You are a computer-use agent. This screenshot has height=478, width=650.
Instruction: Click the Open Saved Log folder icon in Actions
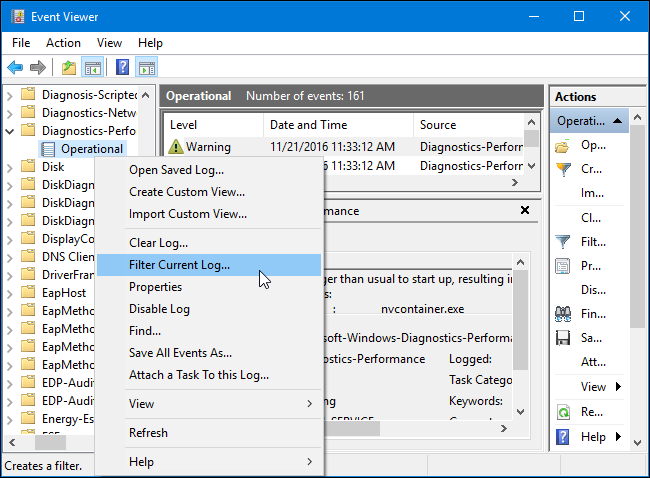563,146
